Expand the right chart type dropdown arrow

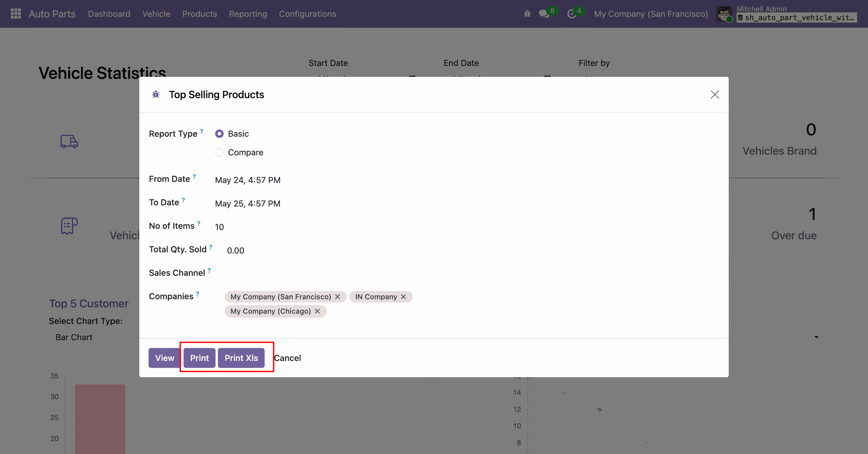(x=816, y=337)
